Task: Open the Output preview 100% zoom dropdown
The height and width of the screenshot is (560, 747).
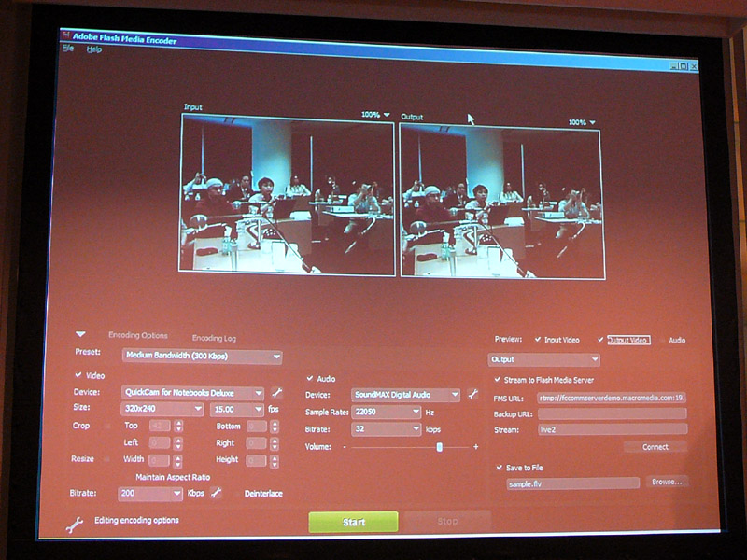Action: tap(582, 122)
